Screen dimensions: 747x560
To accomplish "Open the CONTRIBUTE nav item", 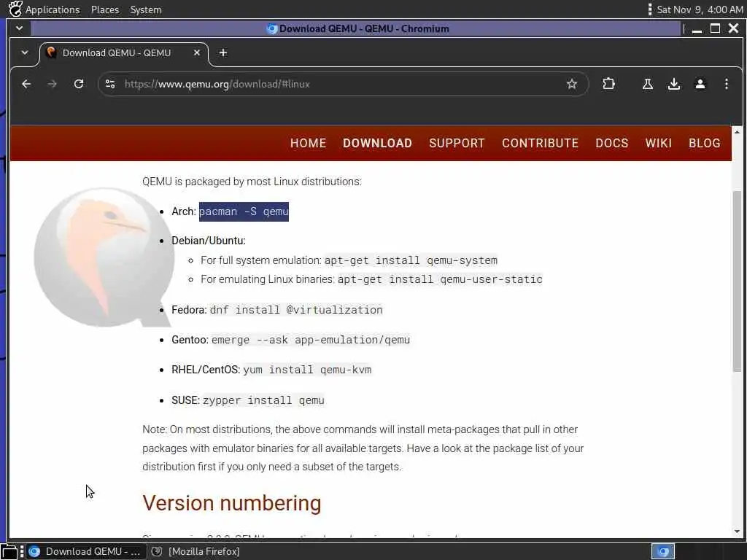I will tap(540, 144).
